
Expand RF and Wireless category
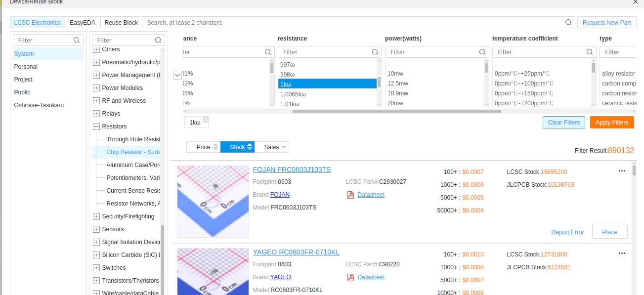tap(96, 101)
